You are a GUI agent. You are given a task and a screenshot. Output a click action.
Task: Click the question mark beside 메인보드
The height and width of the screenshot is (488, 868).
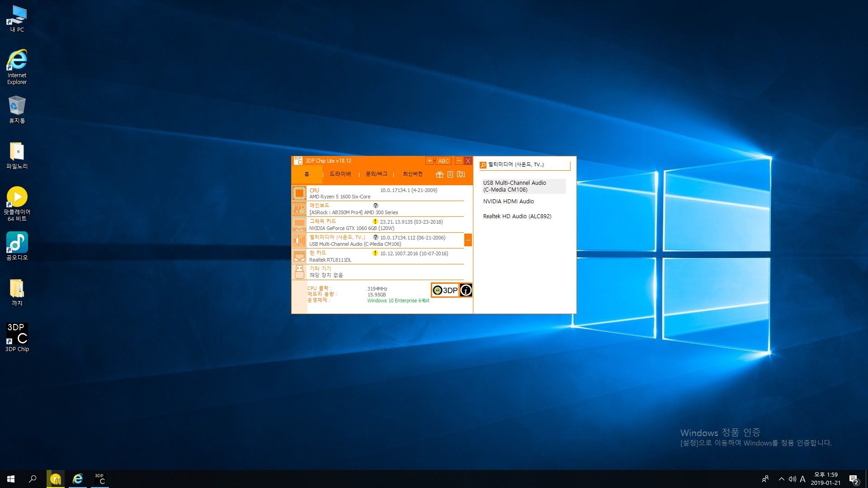click(375, 206)
